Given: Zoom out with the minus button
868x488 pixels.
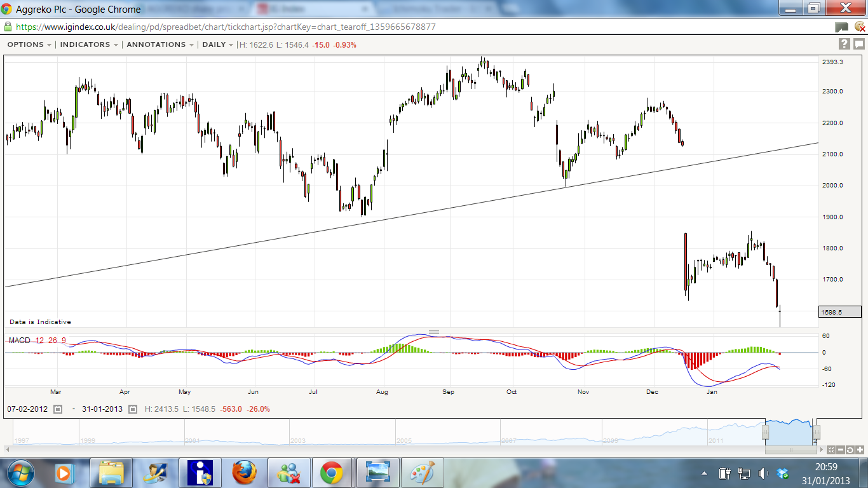Looking at the screenshot, I should (x=841, y=450).
